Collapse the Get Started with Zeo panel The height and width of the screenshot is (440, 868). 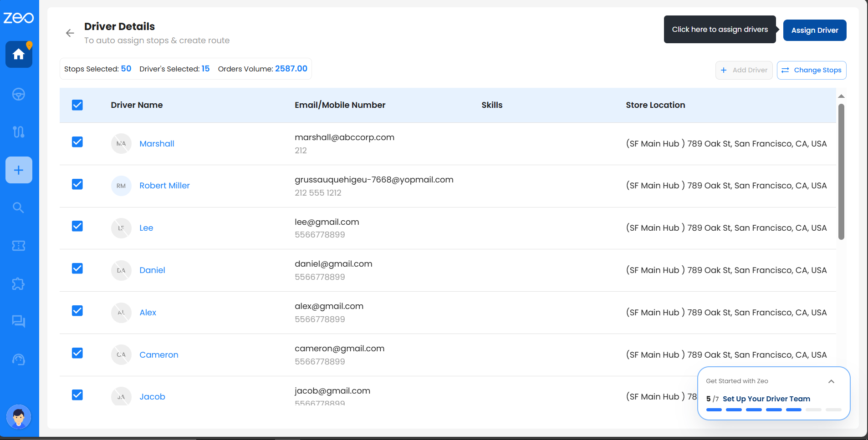(x=831, y=381)
